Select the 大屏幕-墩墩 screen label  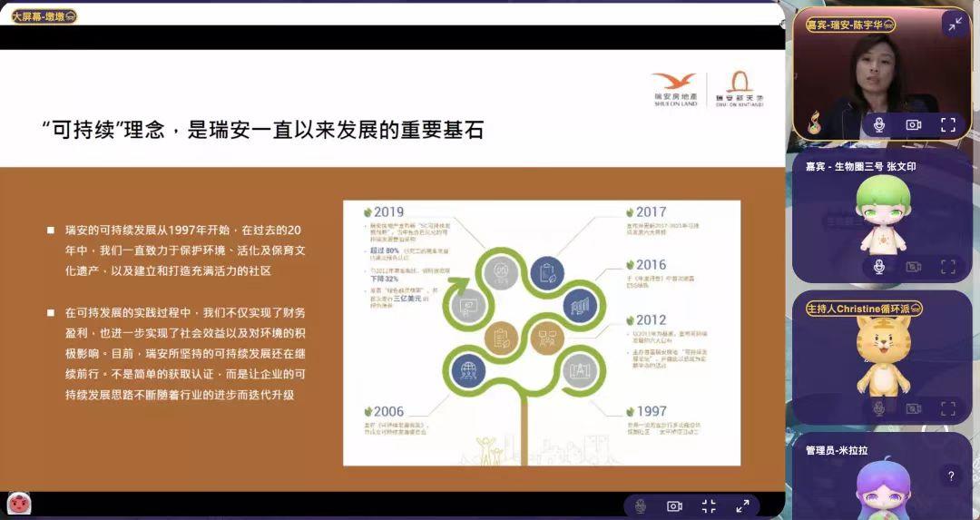44,16
